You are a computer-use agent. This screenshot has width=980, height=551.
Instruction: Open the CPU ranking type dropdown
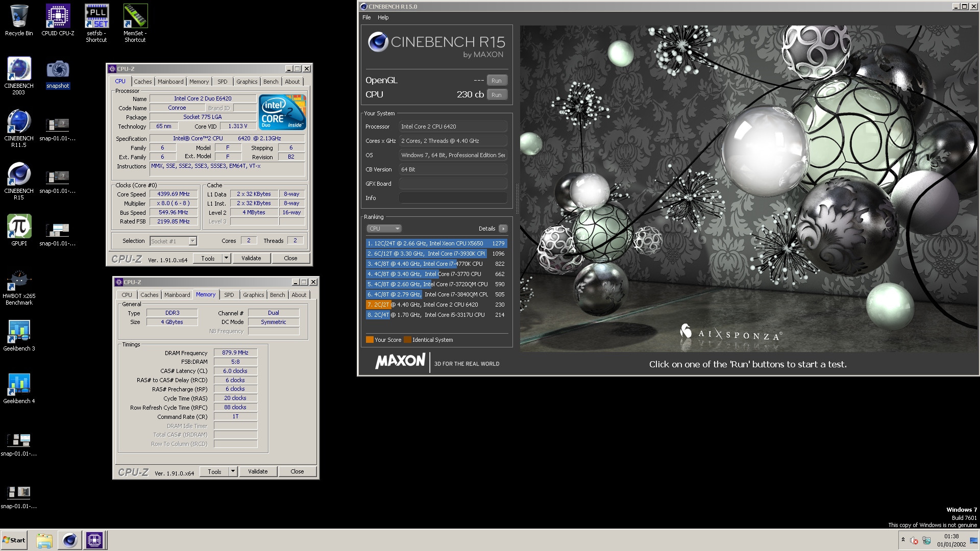pos(384,229)
